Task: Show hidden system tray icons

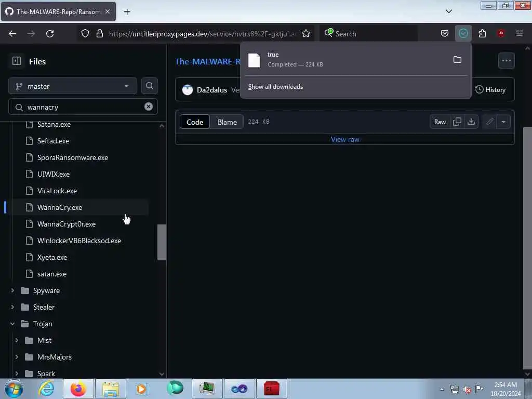Action: (442, 389)
